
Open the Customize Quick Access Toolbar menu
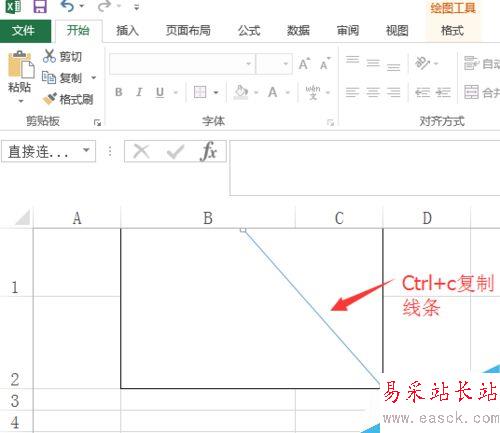(x=136, y=7)
